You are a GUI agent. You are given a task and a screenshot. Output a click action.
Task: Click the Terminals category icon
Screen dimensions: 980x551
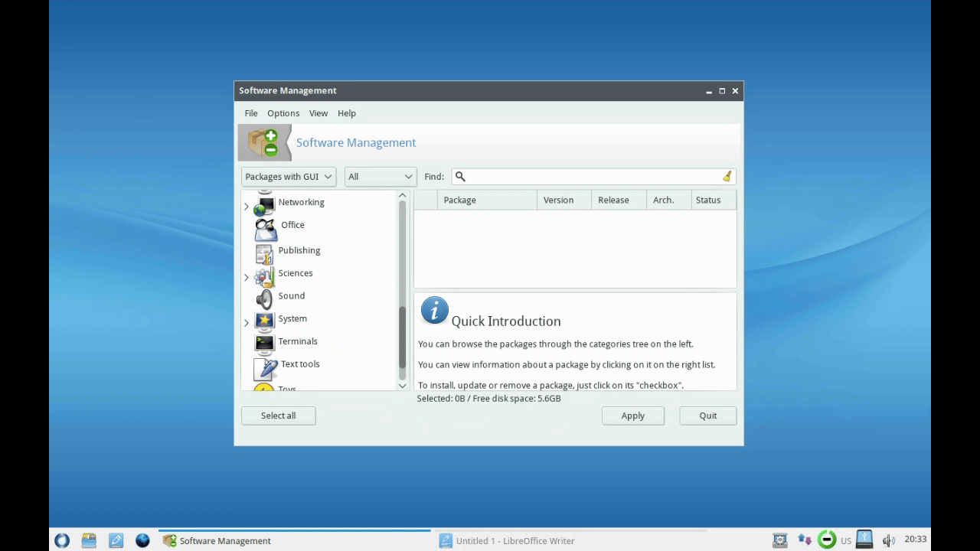click(264, 343)
